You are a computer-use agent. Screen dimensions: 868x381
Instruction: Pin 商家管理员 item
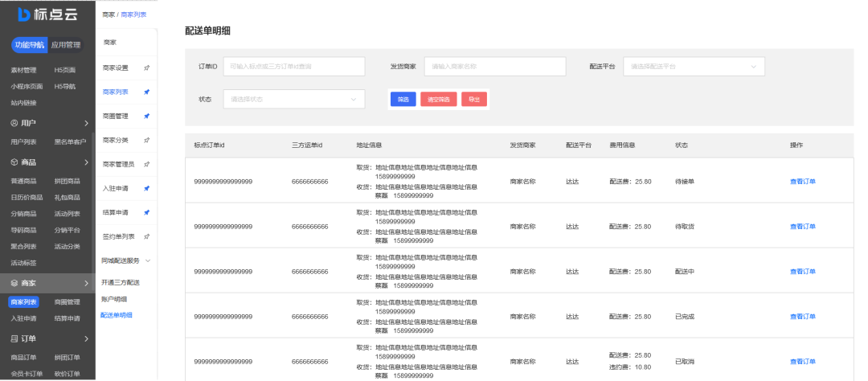pyautogui.click(x=147, y=165)
